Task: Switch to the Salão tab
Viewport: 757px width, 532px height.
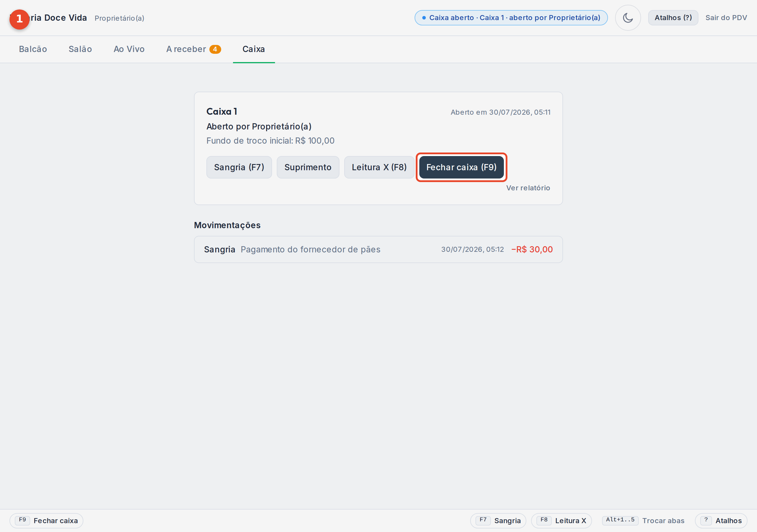Action: point(80,49)
